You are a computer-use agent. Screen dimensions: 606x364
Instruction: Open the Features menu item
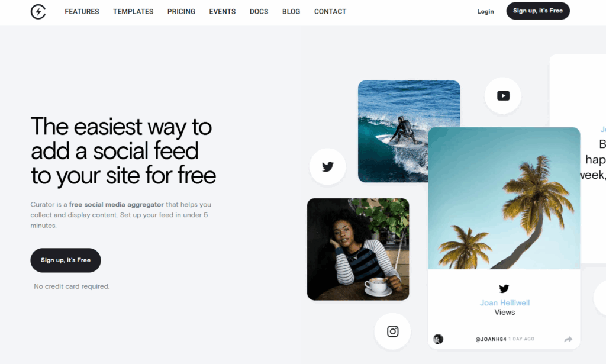82,12
